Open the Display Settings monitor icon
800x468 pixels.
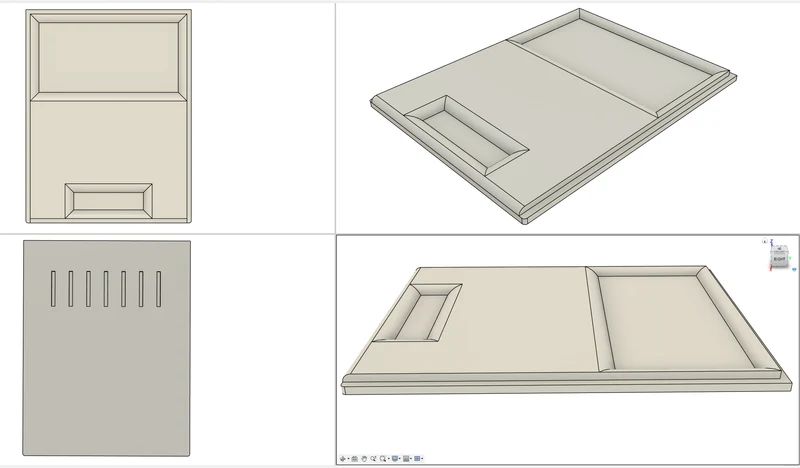(395, 458)
